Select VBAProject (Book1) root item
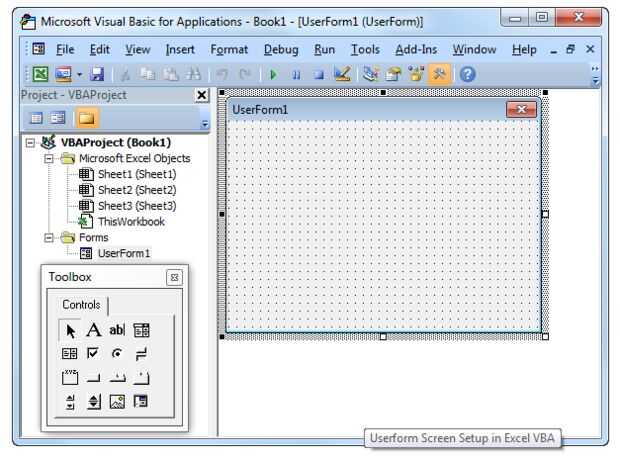This screenshot has height=460, width=620. click(x=115, y=142)
